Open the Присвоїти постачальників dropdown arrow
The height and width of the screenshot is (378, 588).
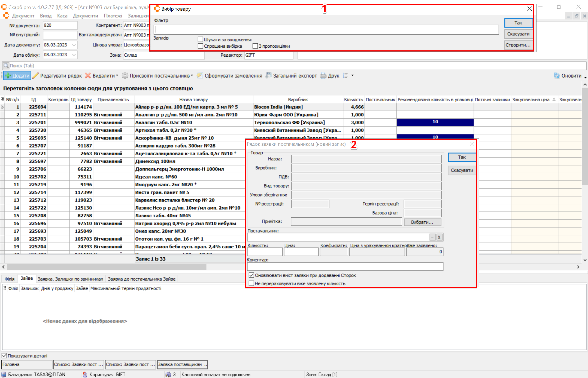192,75
